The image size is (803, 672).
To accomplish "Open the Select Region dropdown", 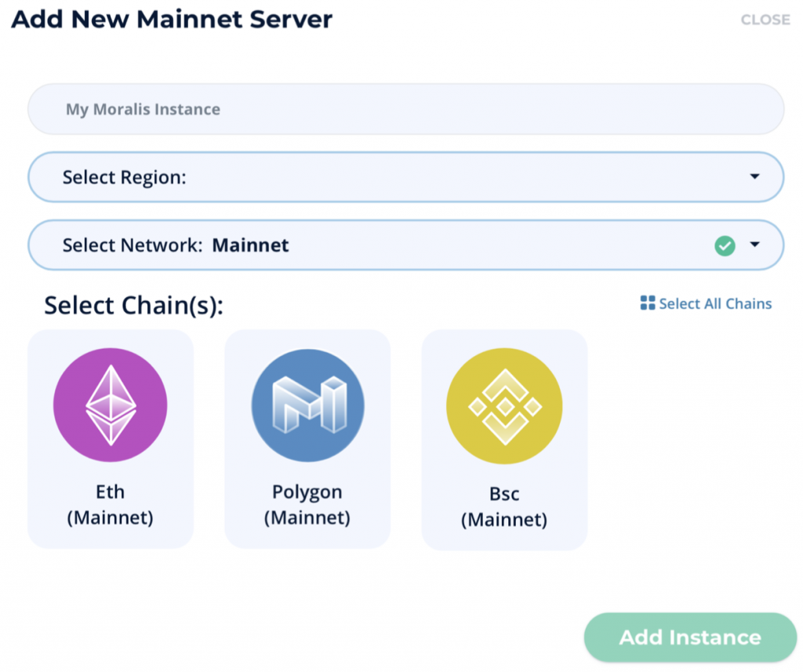I will point(405,176).
